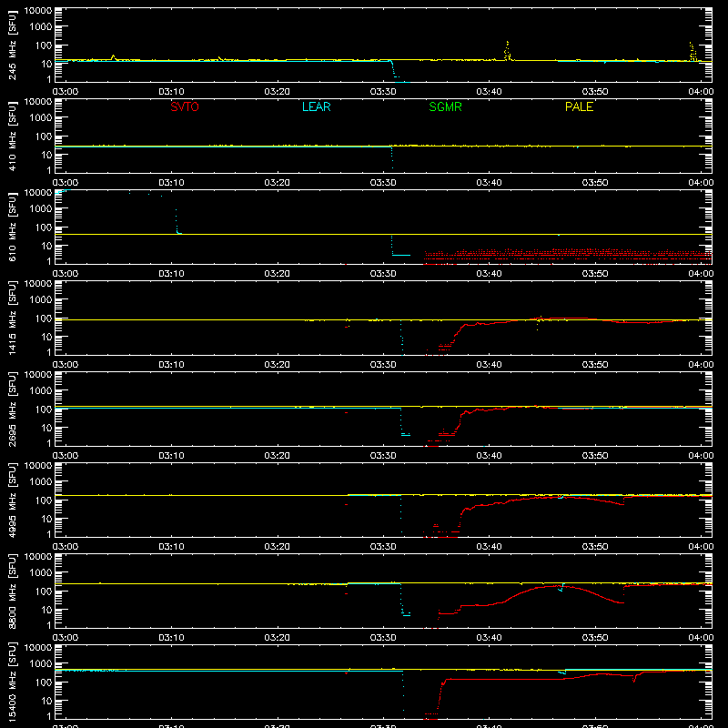Click 03:00 tick label under 1415 MHz plot
The width and height of the screenshot is (728, 728).
click(66, 365)
